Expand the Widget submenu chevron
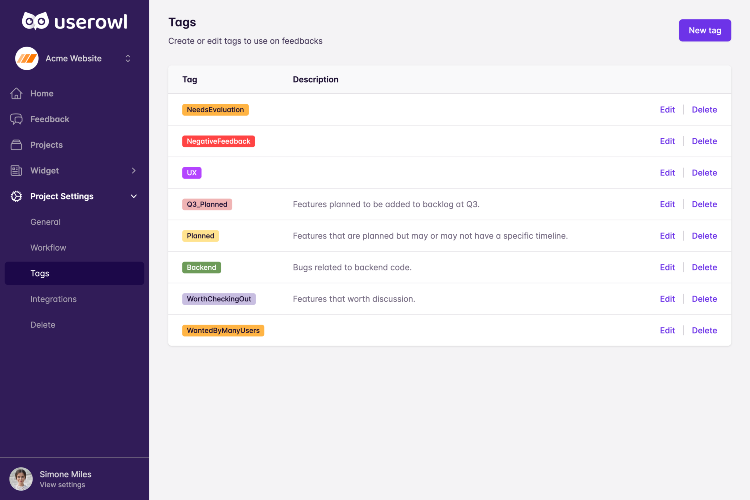Image resolution: width=750 pixels, height=500 pixels. (x=133, y=170)
